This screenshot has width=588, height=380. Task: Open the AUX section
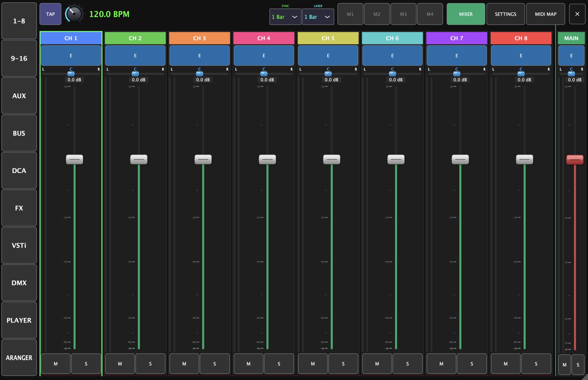(x=19, y=96)
